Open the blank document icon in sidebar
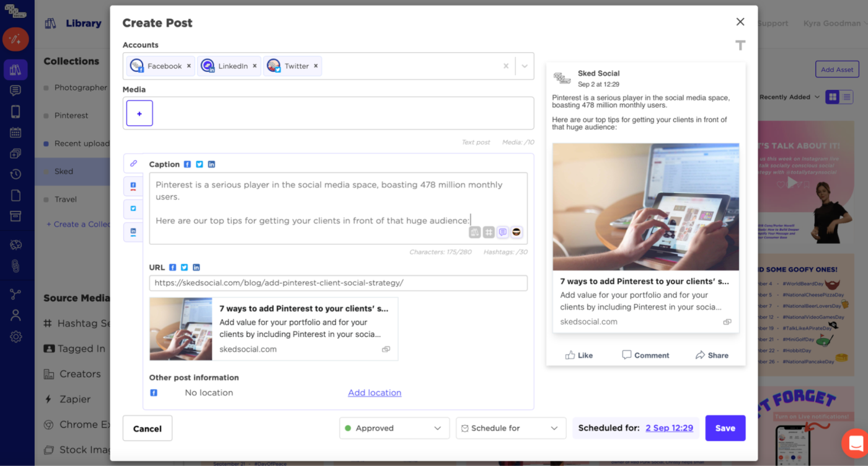 click(x=15, y=195)
